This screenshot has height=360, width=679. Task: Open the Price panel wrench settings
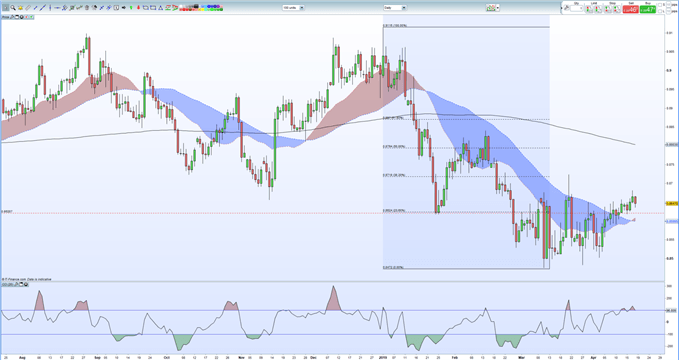tap(12, 17)
